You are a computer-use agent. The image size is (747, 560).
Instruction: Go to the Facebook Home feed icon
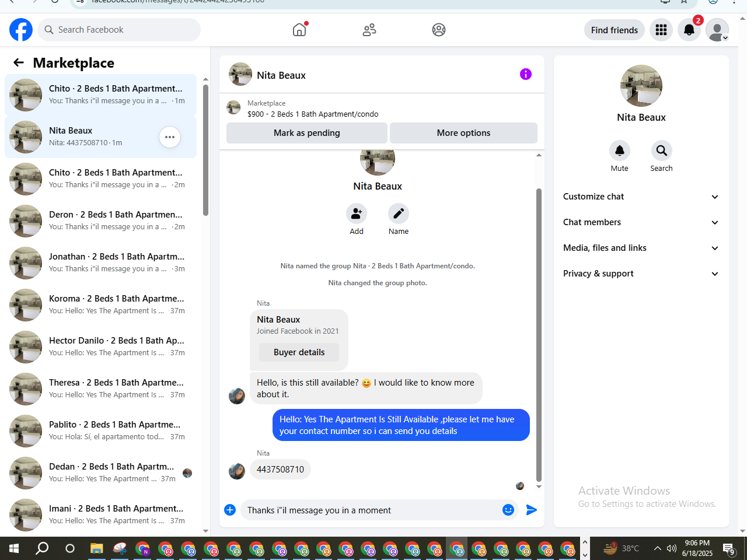[x=299, y=30]
